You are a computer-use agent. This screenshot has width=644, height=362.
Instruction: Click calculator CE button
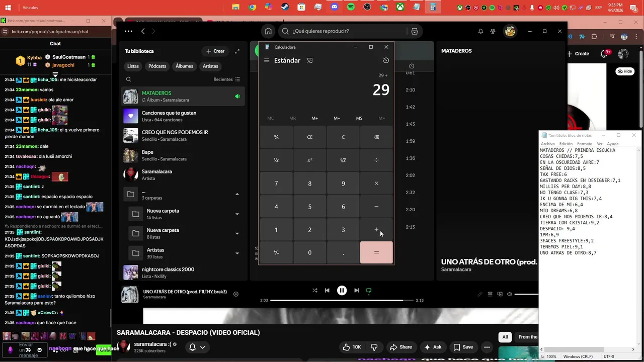309,137
